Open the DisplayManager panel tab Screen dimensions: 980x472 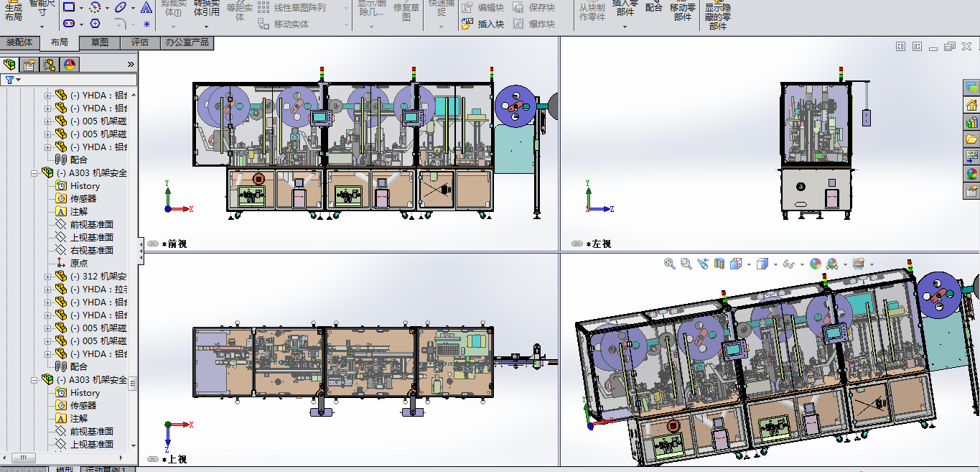point(70,65)
